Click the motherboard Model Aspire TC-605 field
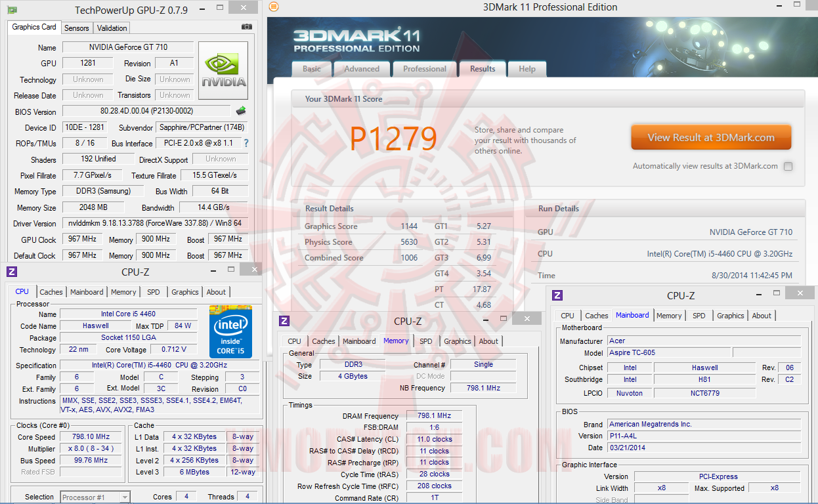Image resolution: width=818 pixels, height=504 pixels. pos(669,352)
